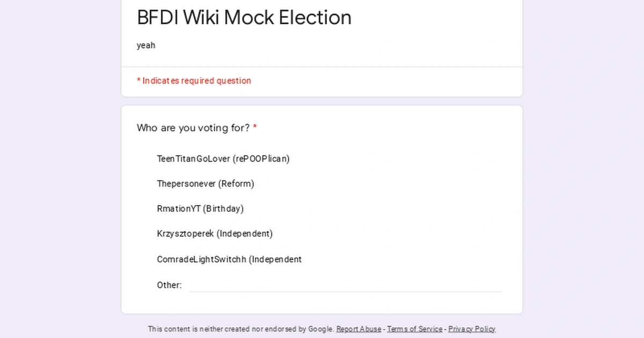
Task: Click the red asterisk next to the question
Action: [254, 127]
